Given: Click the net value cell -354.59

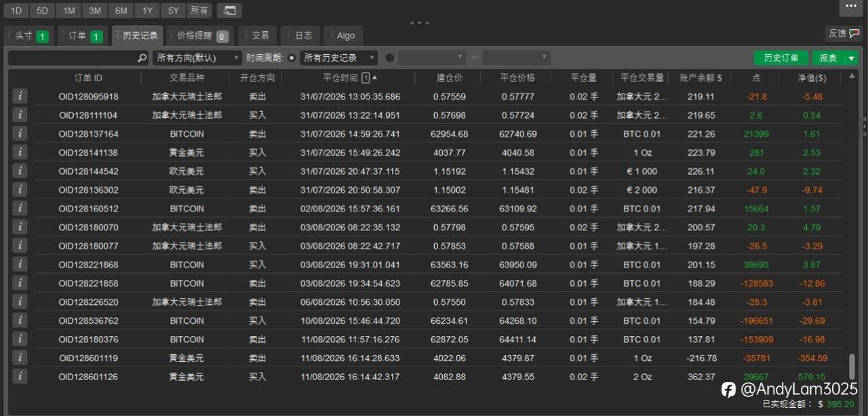Looking at the screenshot, I should pos(812,358).
